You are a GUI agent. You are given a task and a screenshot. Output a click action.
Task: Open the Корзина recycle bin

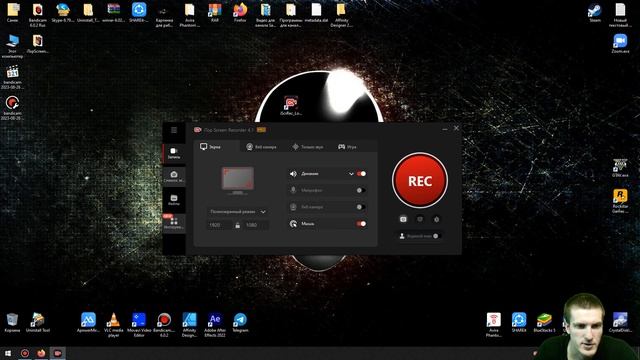click(x=12, y=322)
